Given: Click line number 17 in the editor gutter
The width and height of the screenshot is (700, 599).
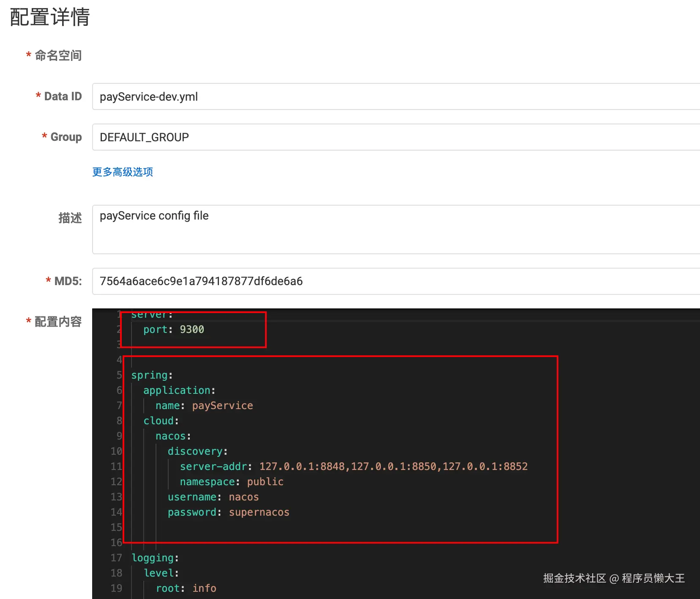Looking at the screenshot, I should click(x=116, y=558).
